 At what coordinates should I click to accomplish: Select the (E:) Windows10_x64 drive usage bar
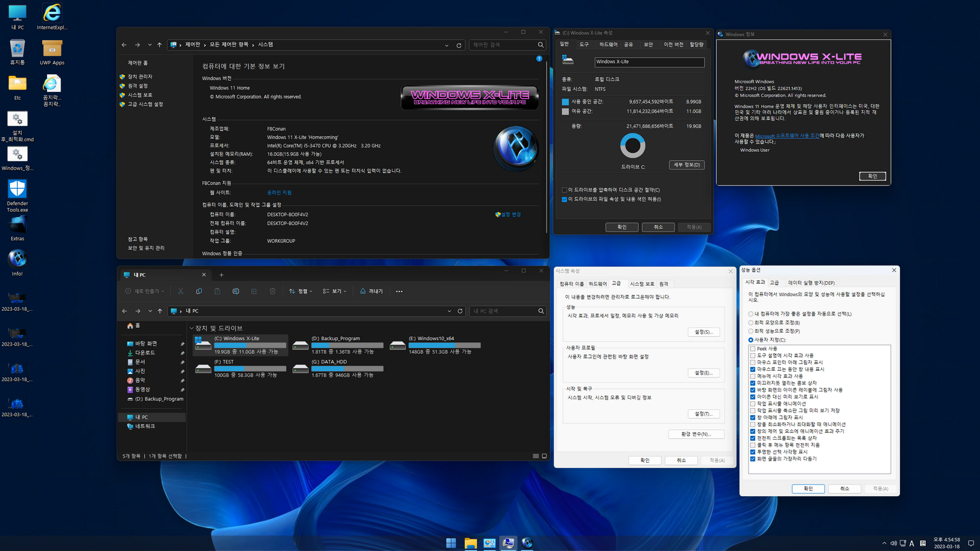click(445, 346)
